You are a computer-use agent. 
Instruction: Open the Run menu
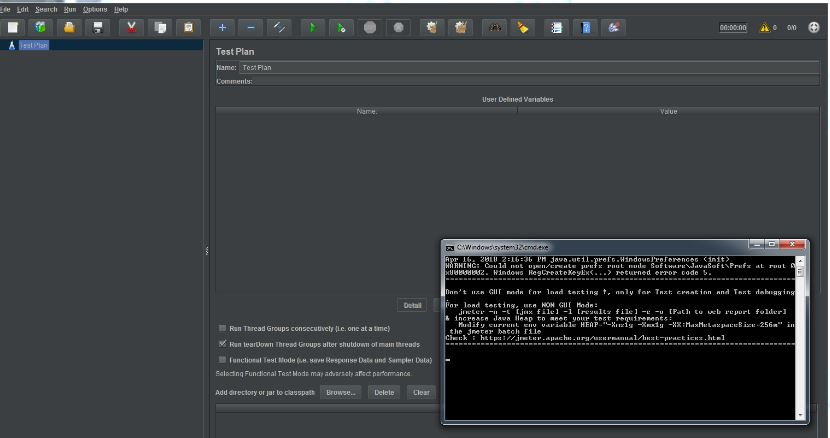point(70,9)
